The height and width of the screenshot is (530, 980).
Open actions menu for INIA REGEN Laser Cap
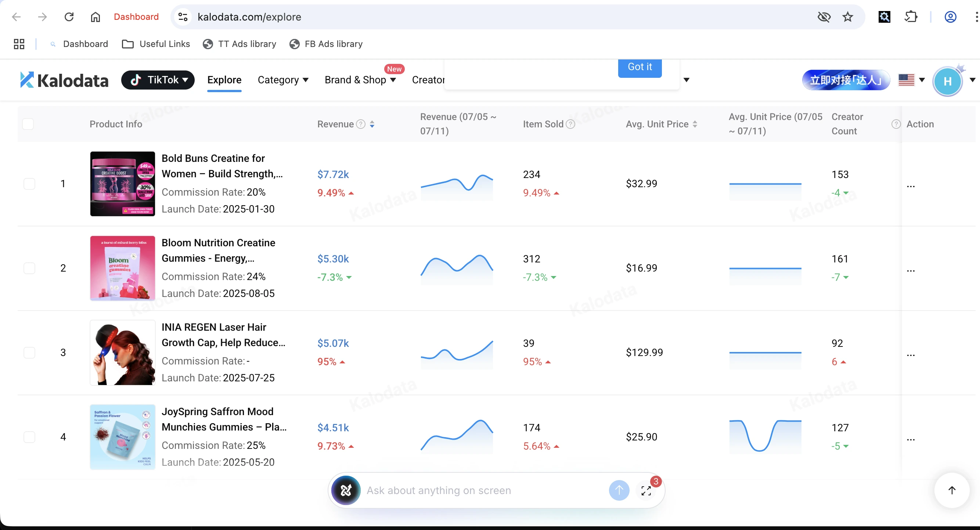[x=911, y=355]
